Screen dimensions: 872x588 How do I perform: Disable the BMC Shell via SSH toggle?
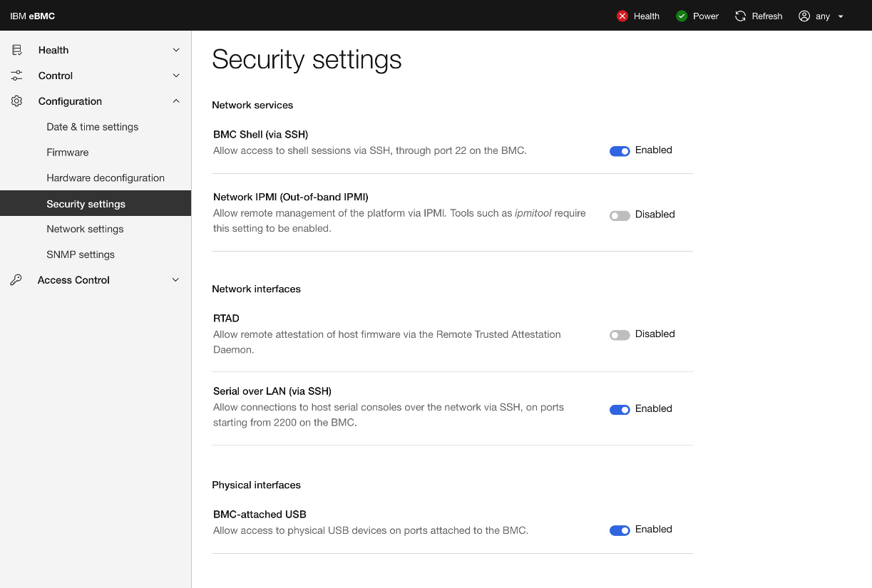click(620, 150)
